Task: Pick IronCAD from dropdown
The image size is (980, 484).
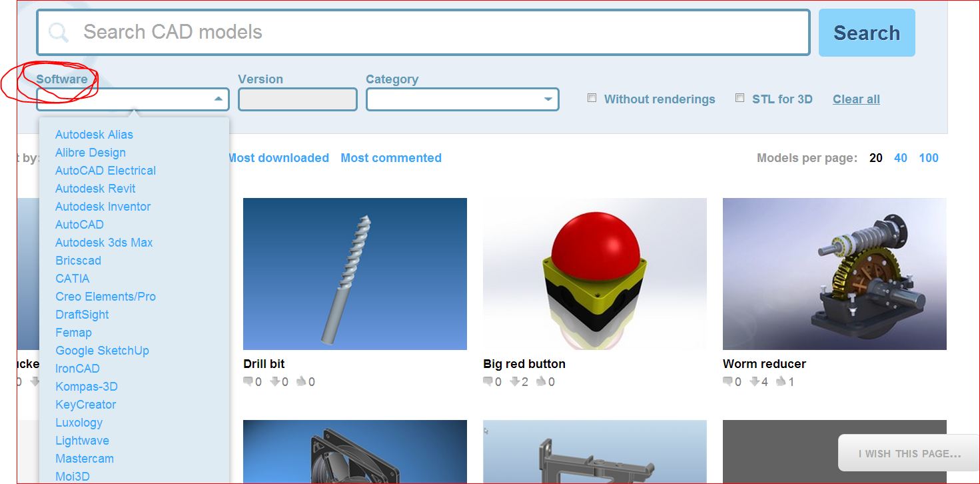Action: coord(77,368)
